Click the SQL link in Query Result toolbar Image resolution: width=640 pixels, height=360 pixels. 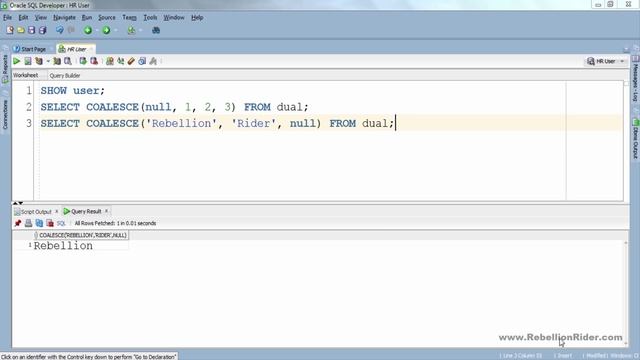click(61, 223)
